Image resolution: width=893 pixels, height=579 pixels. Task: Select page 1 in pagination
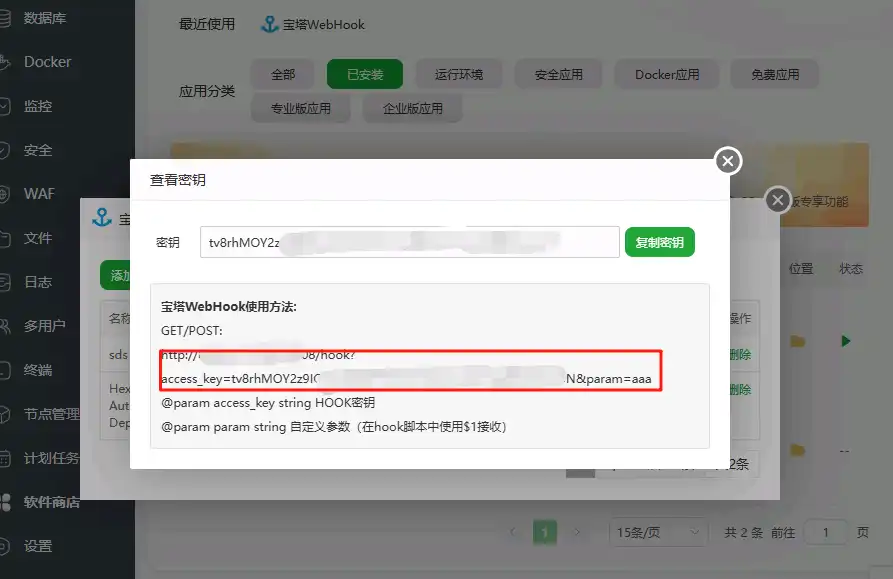(x=544, y=533)
